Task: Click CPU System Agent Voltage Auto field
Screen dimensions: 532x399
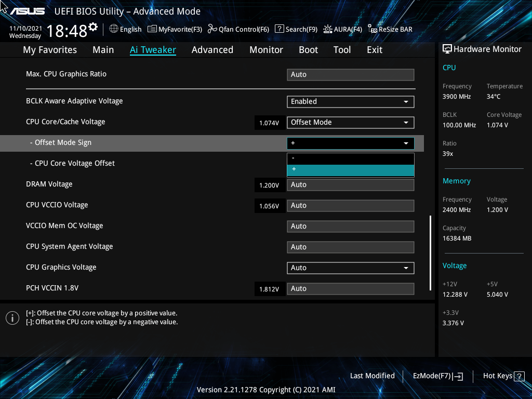Action: (351, 247)
